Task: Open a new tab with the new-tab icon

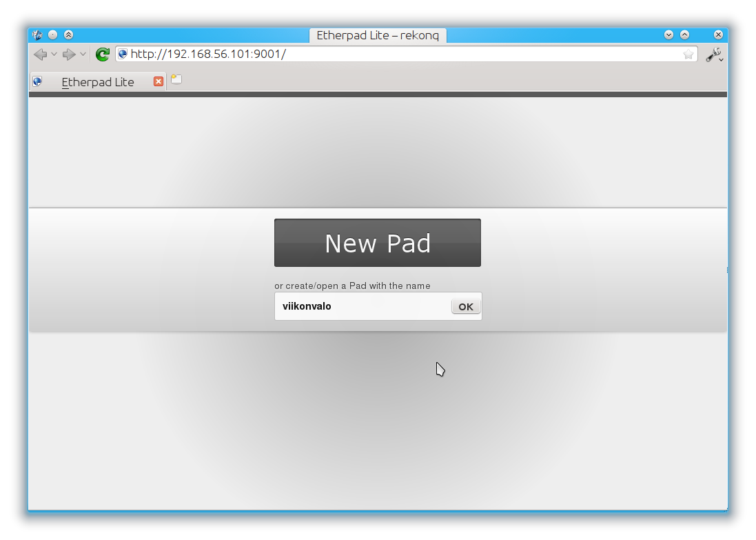Action: coord(176,79)
